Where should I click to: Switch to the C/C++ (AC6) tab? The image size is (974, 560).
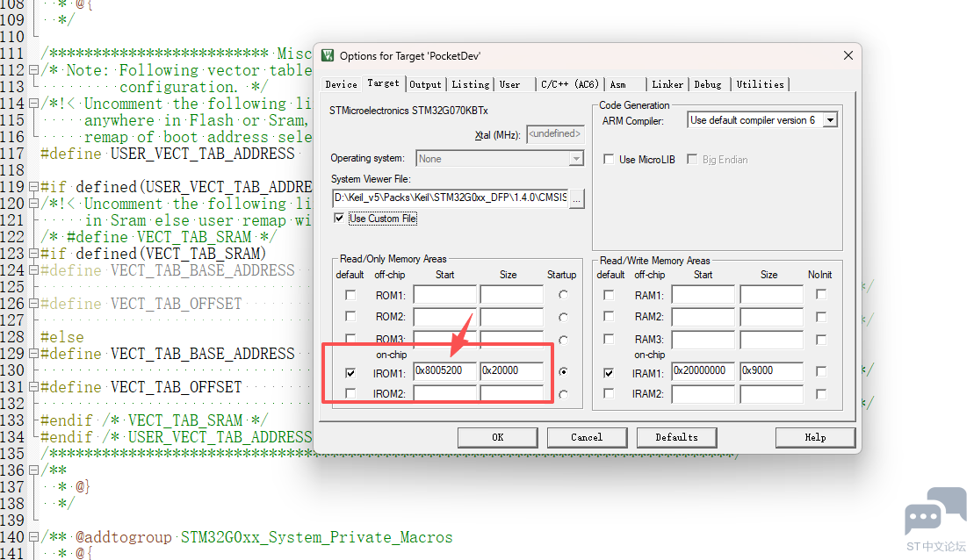pyautogui.click(x=570, y=84)
